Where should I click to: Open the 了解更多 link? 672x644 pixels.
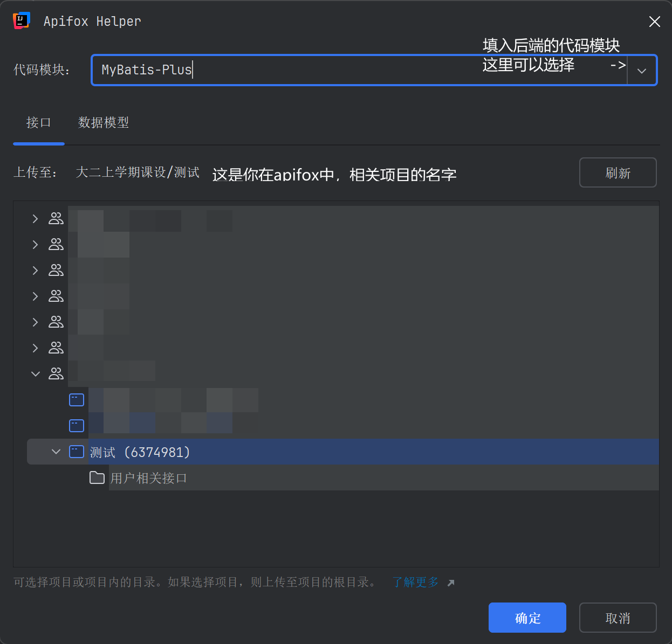click(x=415, y=582)
